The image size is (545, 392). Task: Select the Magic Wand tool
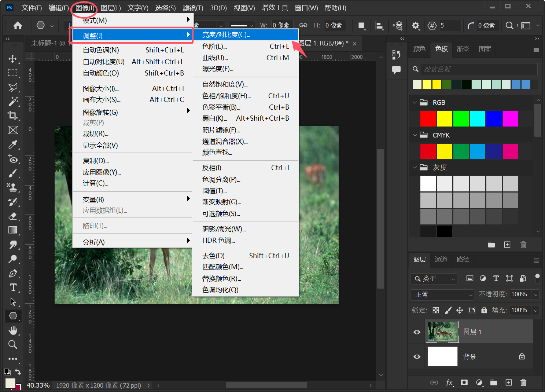tap(13, 101)
